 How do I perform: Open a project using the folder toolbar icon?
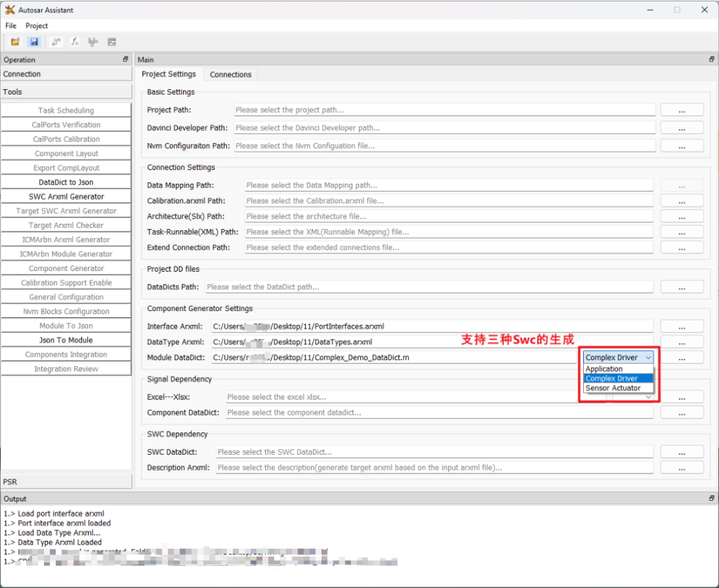[15, 41]
